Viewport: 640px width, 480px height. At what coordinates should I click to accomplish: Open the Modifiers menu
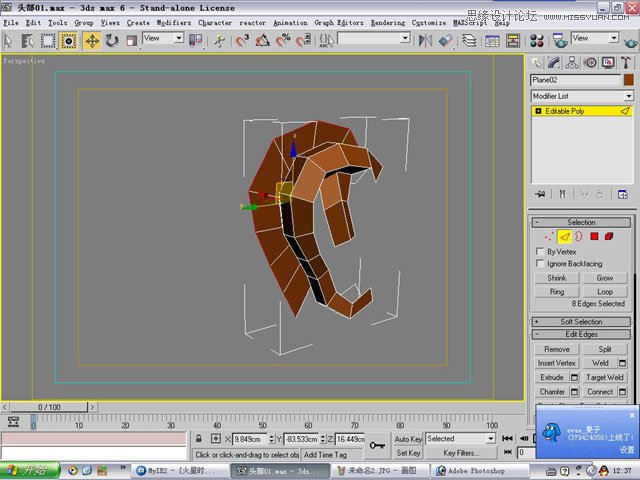coord(174,23)
